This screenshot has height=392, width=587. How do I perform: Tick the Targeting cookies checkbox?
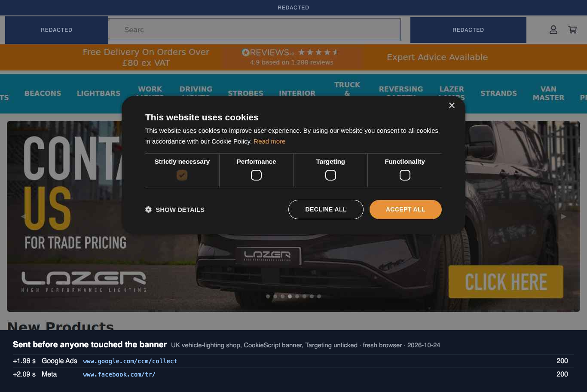click(330, 175)
